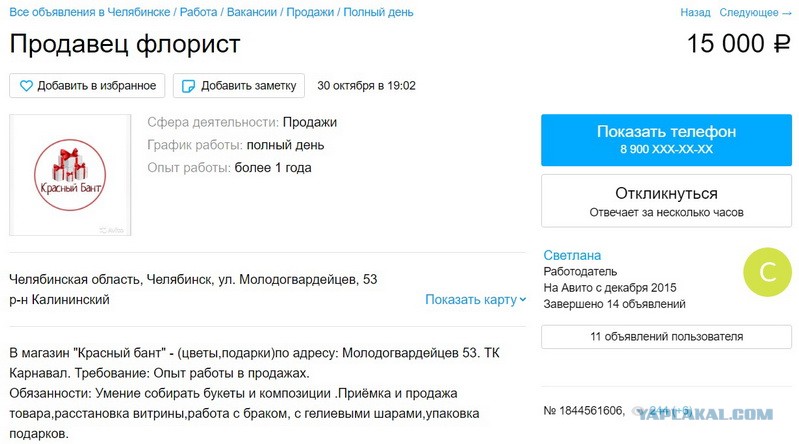Open the Красный Бант logo image
Screen dimensions: 799x444
(x=70, y=175)
